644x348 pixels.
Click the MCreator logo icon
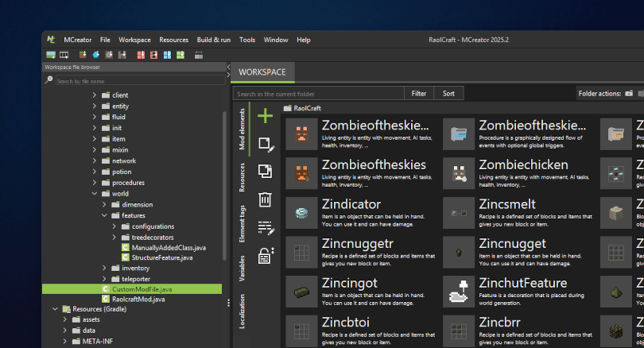click(51, 40)
